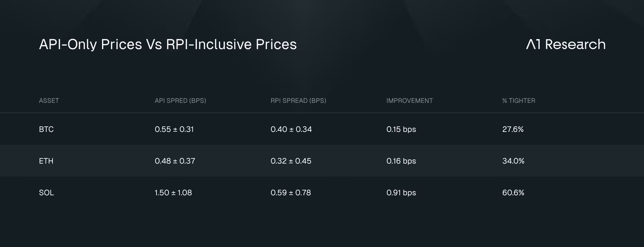Select the IMPROVEMENT column header
644x247 pixels.
(409, 101)
